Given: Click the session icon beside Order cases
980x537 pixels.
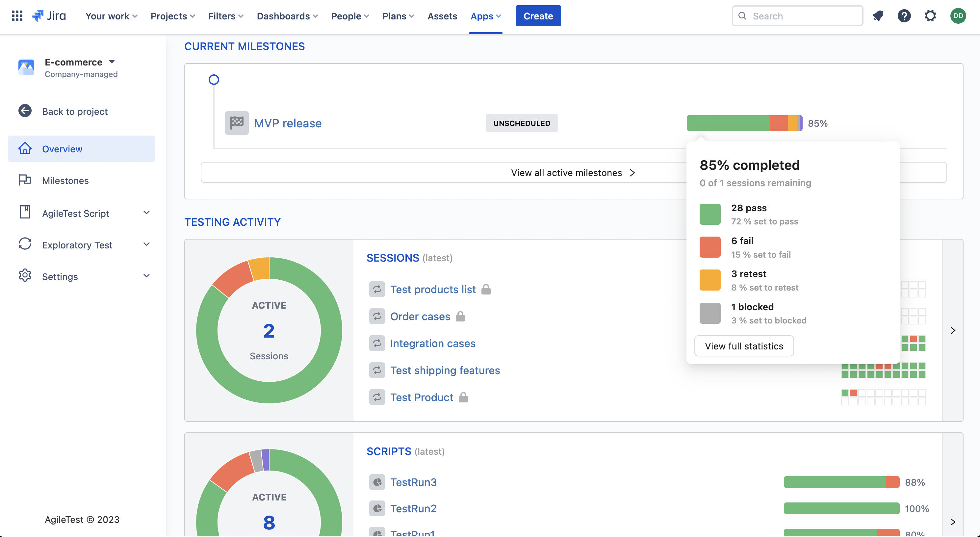Looking at the screenshot, I should tap(377, 317).
